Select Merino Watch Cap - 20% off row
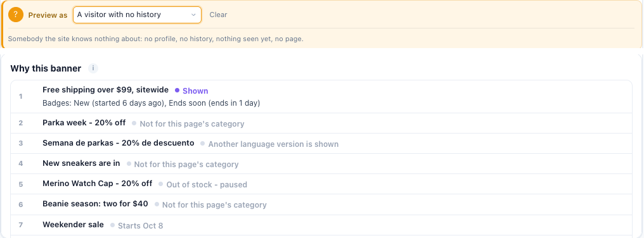This screenshot has width=644, height=238. click(x=321, y=184)
